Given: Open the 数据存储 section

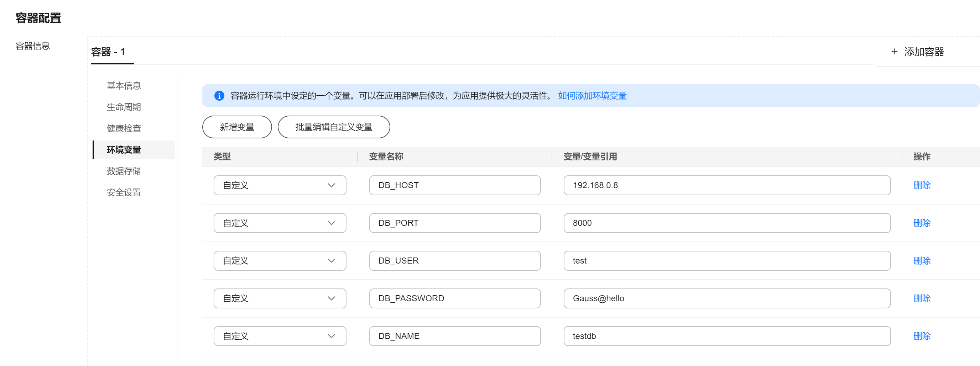Looking at the screenshot, I should [124, 171].
